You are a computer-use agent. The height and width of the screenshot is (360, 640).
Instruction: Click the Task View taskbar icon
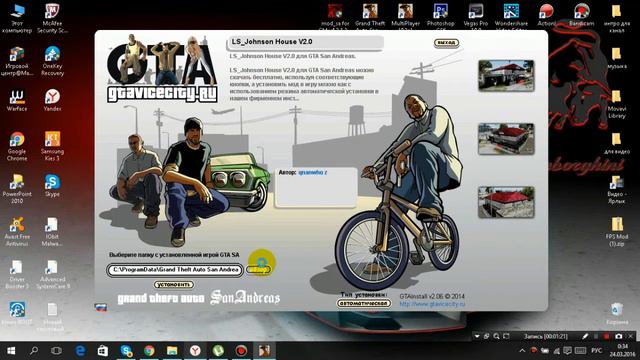(57, 351)
